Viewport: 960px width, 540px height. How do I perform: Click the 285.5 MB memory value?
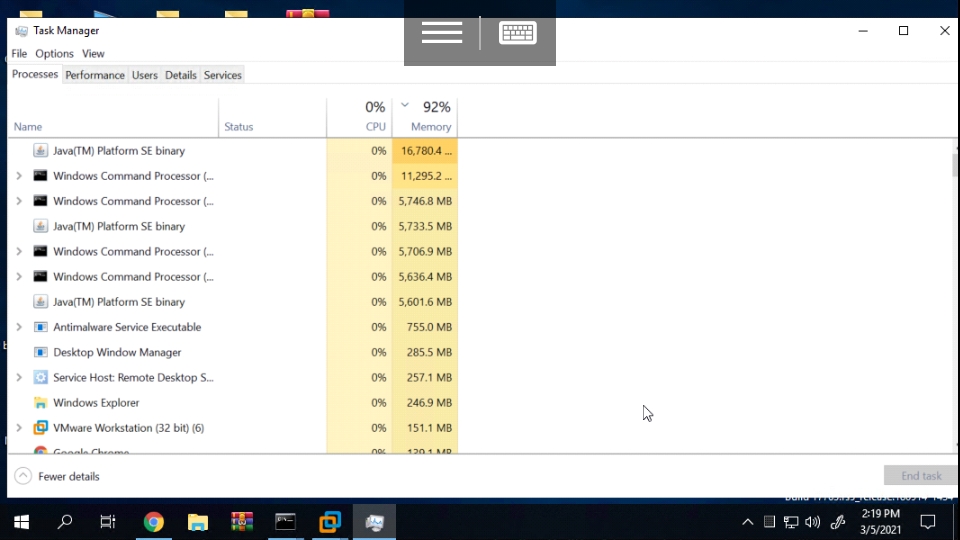coord(429,352)
